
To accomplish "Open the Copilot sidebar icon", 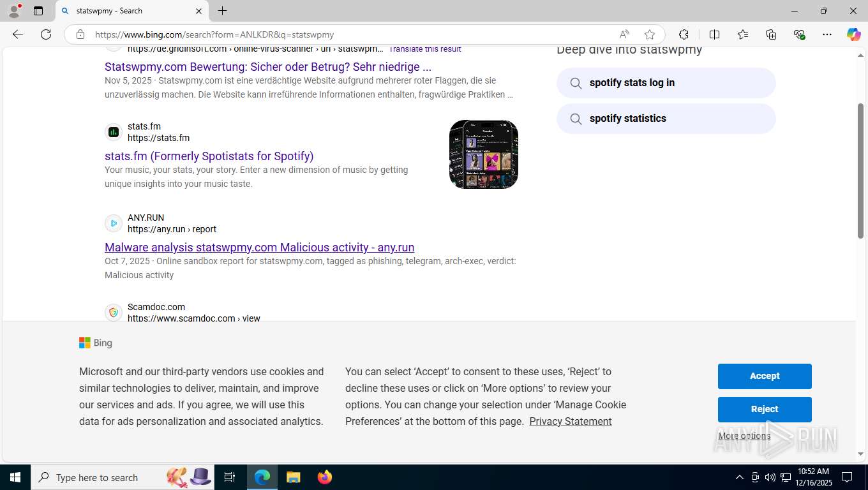I will click(853, 34).
